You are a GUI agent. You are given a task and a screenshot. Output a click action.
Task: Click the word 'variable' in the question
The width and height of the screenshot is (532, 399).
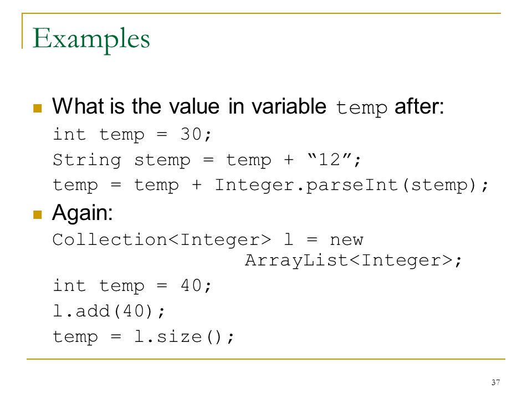click(x=289, y=106)
